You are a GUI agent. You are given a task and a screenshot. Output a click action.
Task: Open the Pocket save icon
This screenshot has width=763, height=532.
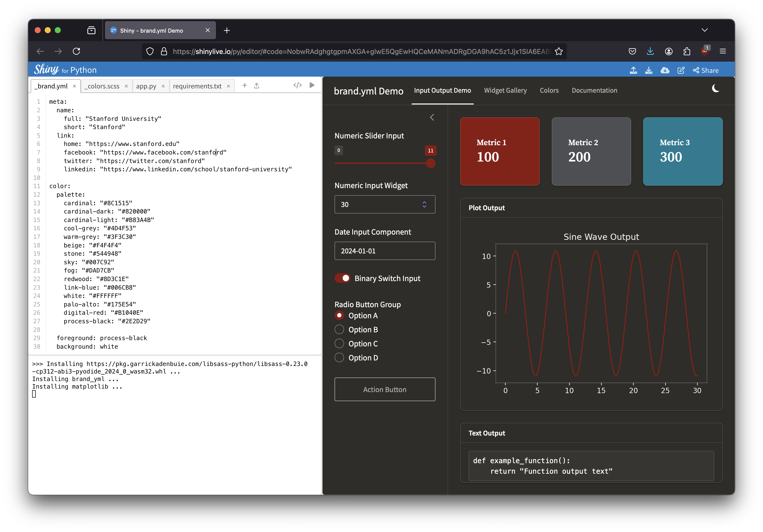[x=632, y=51]
